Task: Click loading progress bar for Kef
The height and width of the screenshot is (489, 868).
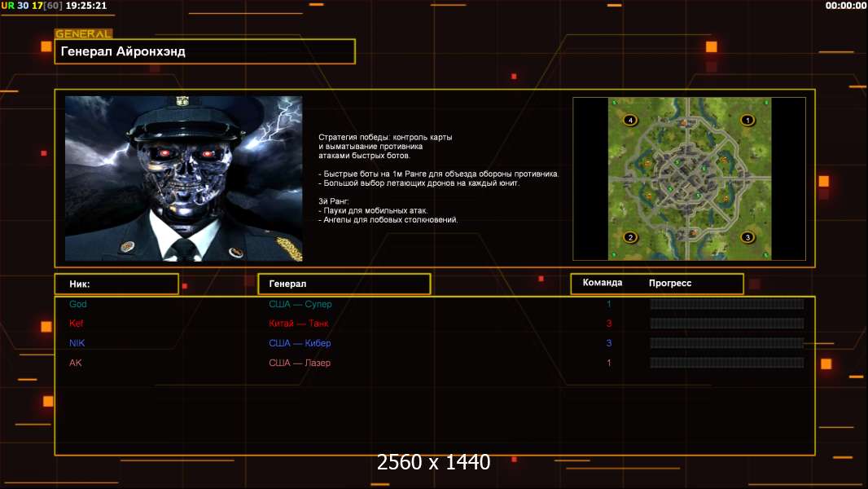Action: pos(727,324)
